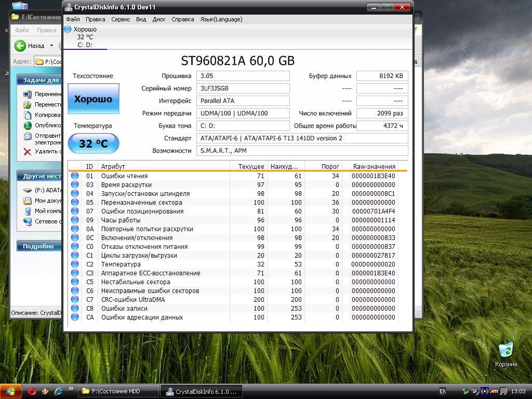
Task: Click the ID column header
Action: tap(89, 166)
